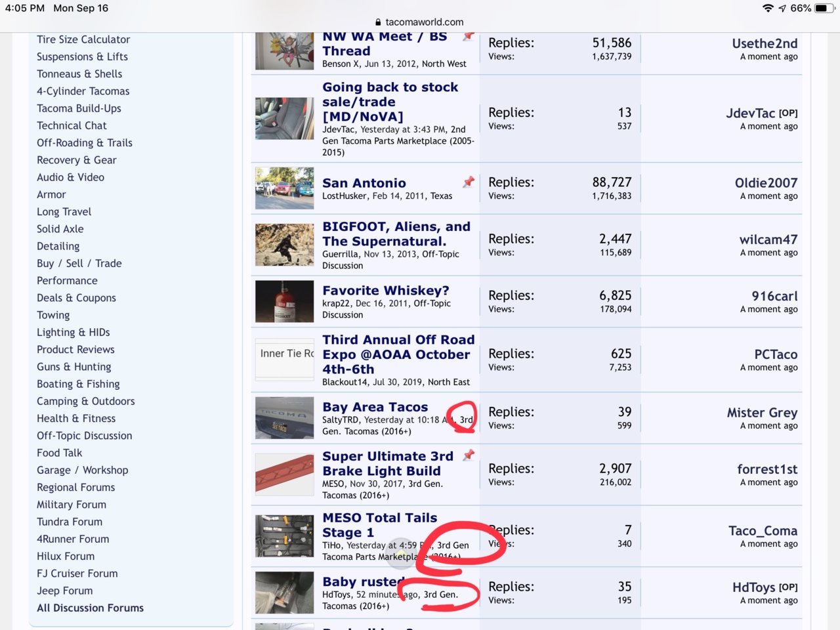Open Health & Fitness forum

tap(76, 418)
